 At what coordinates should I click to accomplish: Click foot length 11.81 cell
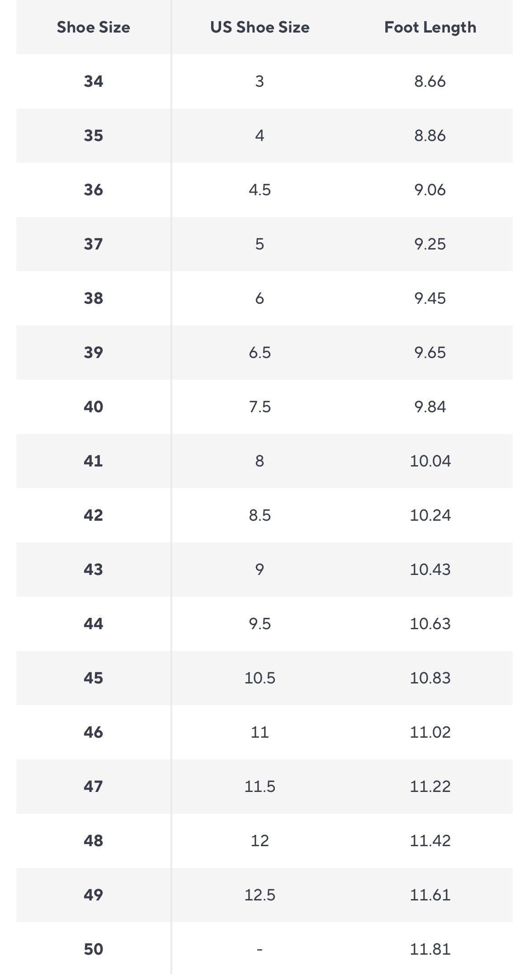coord(430,949)
